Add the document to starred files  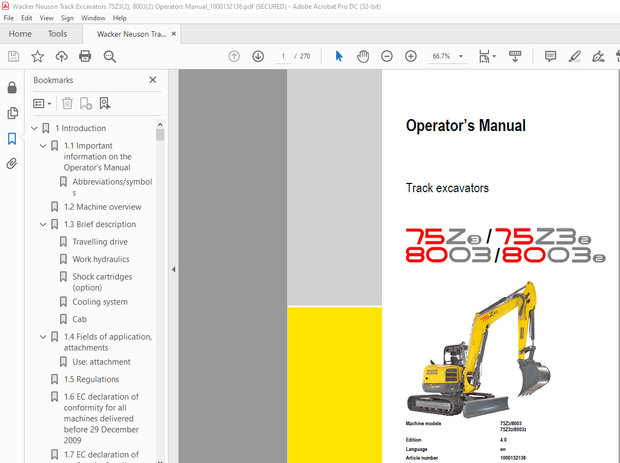38,57
